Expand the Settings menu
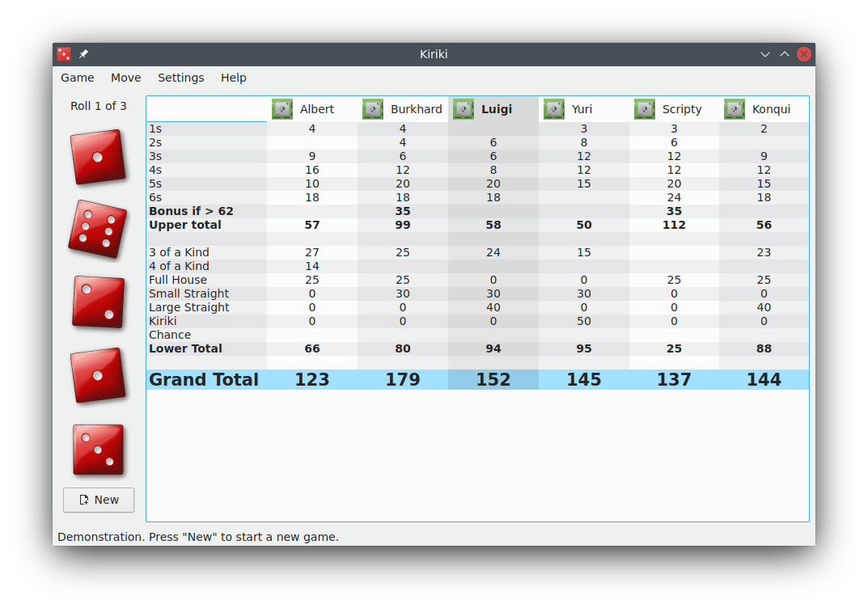The width and height of the screenshot is (868, 608). [180, 78]
